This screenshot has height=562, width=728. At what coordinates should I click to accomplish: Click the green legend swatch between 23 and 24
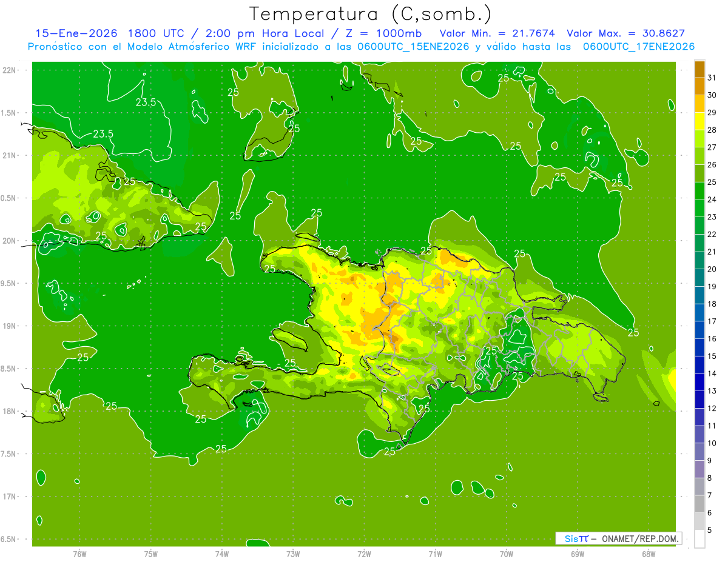coord(699,208)
